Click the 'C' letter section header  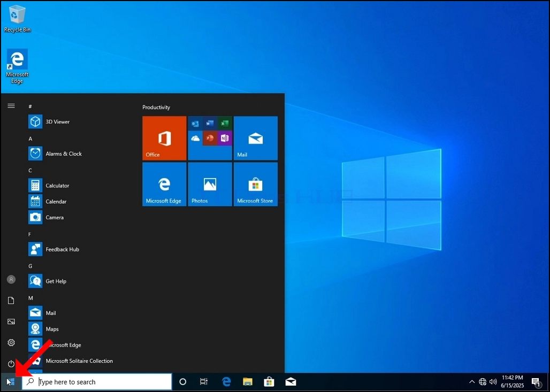tap(30, 171)
